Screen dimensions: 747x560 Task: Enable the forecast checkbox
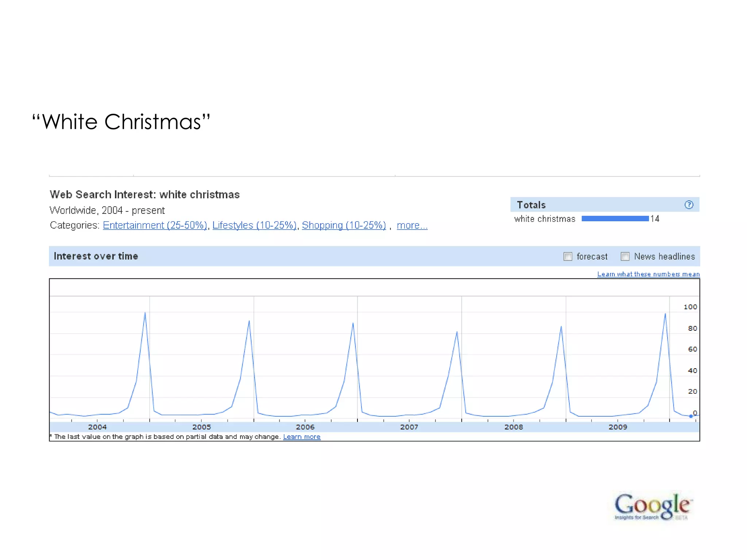coord(568,256)
